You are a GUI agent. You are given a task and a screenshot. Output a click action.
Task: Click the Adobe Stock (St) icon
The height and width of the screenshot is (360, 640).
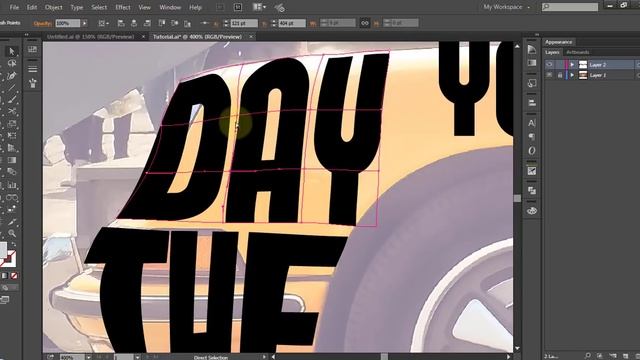coord(238,7)
